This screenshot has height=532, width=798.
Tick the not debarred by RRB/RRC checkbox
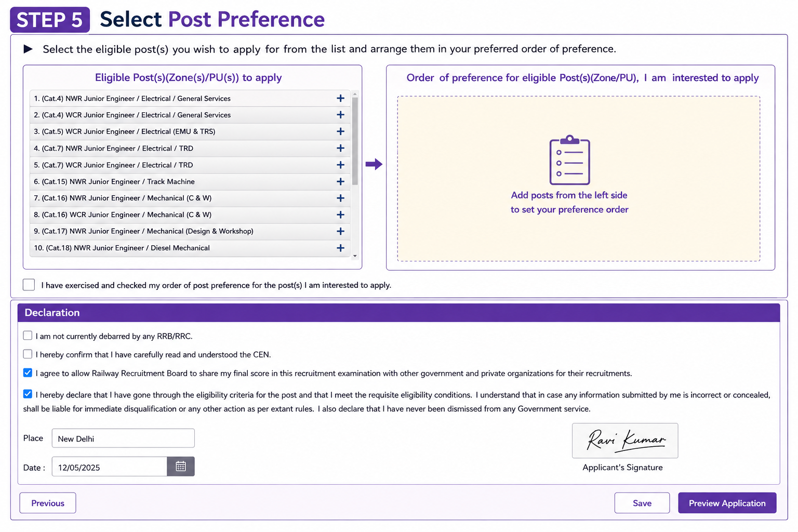point(28,336)
